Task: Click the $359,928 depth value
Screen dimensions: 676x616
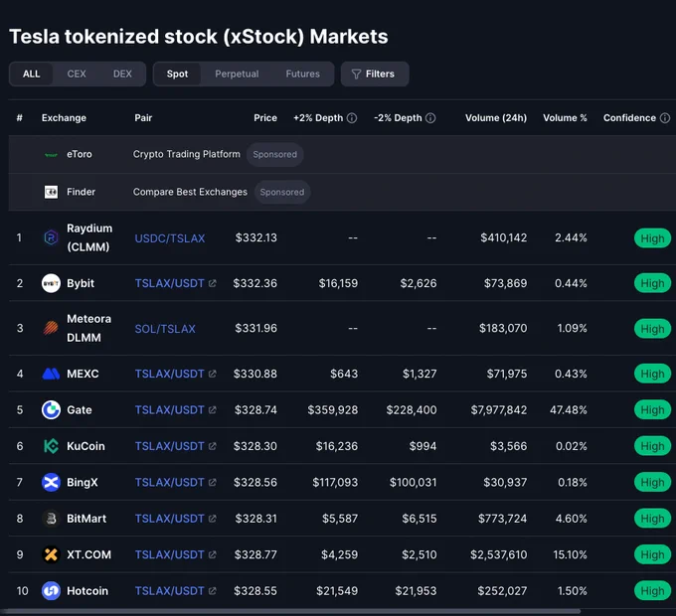Action: point(332,410)
